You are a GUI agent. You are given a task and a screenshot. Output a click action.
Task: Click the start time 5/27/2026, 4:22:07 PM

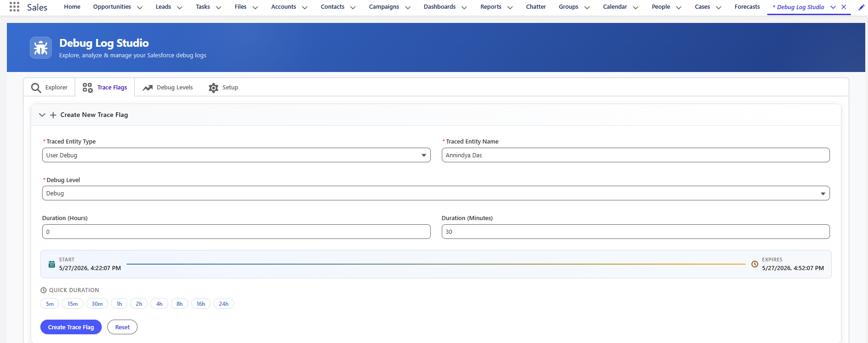coord(90,268)
